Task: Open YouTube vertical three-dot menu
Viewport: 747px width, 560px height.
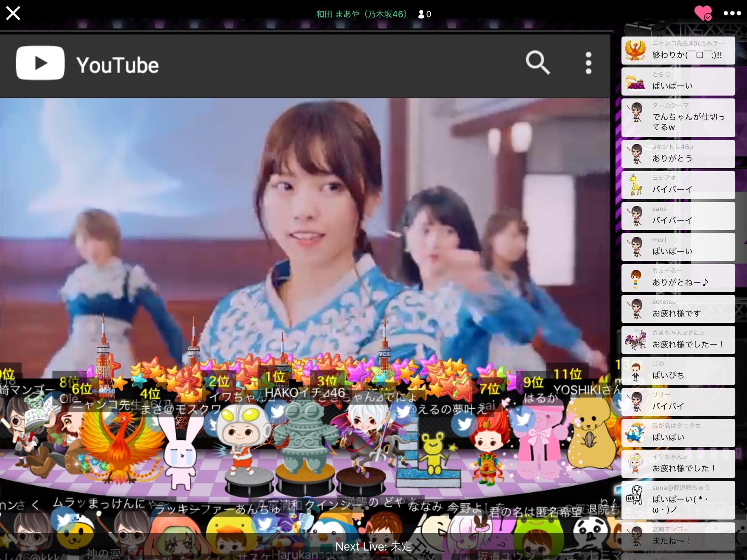Action: click(x=588, y=63)
